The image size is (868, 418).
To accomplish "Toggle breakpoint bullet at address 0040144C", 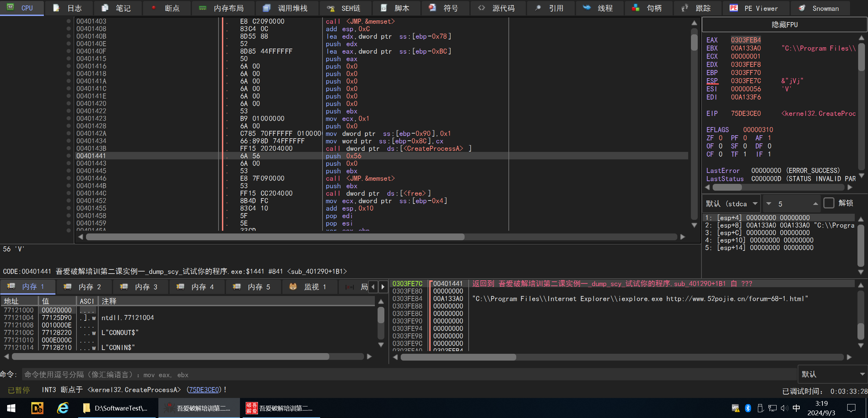I will [x=69, y=193].
